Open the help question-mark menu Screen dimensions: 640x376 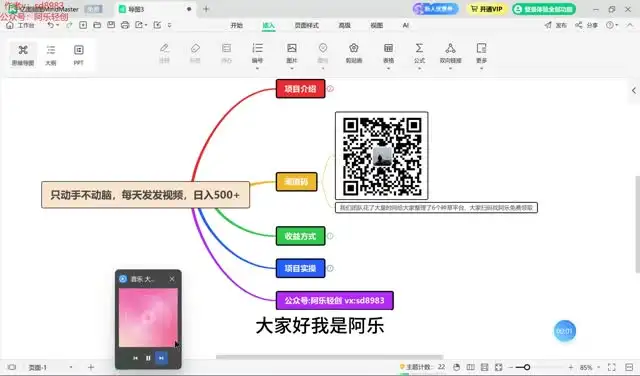(x=611, y=25)
